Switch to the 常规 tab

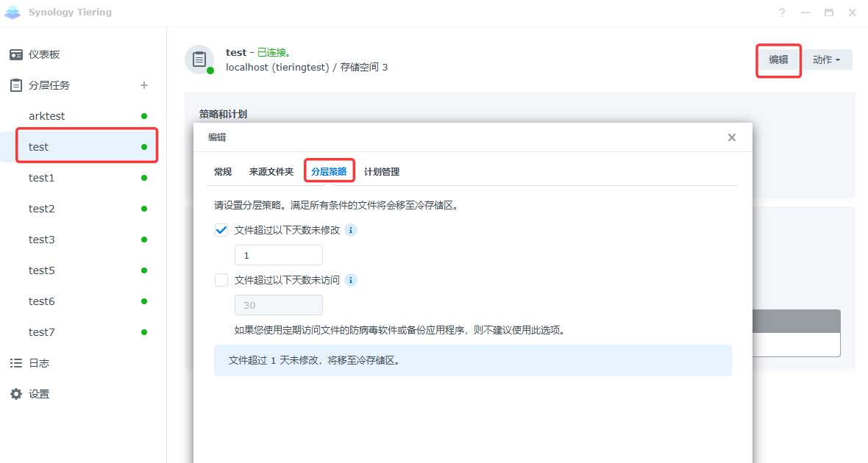tap(223, 171)
